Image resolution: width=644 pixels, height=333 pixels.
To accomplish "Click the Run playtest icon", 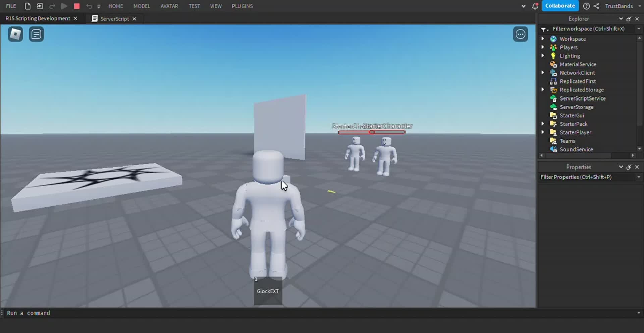I will click(64, 6).
